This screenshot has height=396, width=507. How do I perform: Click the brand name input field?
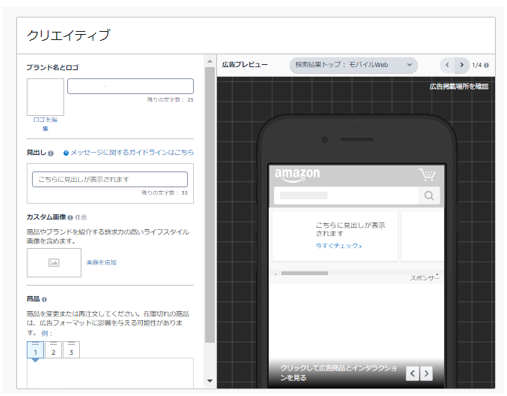pos(130,86)
